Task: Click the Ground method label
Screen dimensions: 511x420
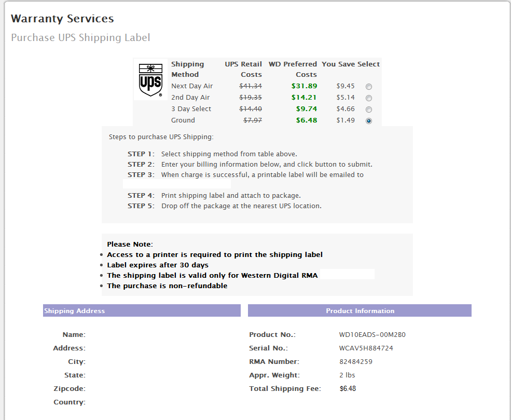Action: pyautogui.click(x=183, y=120)
